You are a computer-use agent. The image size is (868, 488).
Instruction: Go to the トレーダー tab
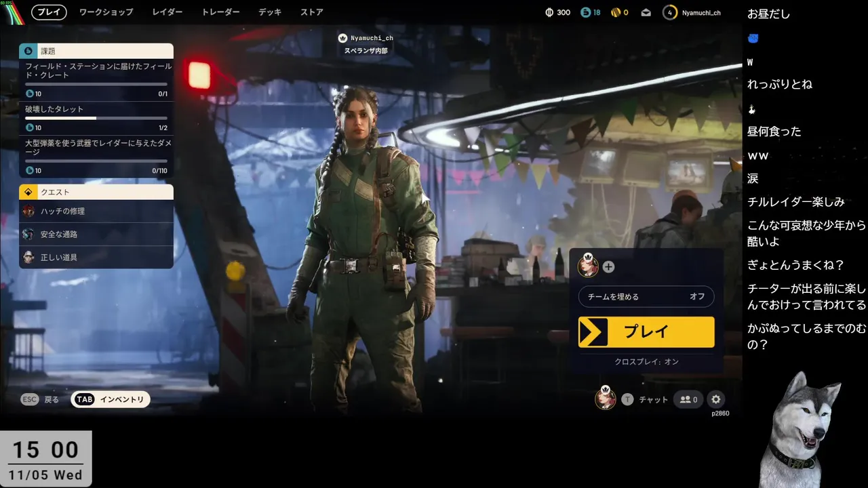(x=220, y=12)
